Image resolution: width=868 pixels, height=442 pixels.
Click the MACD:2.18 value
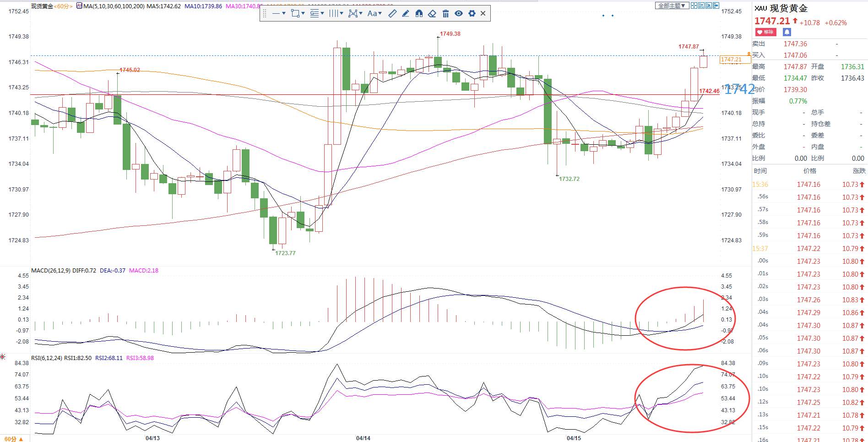(x=144, y=271)
